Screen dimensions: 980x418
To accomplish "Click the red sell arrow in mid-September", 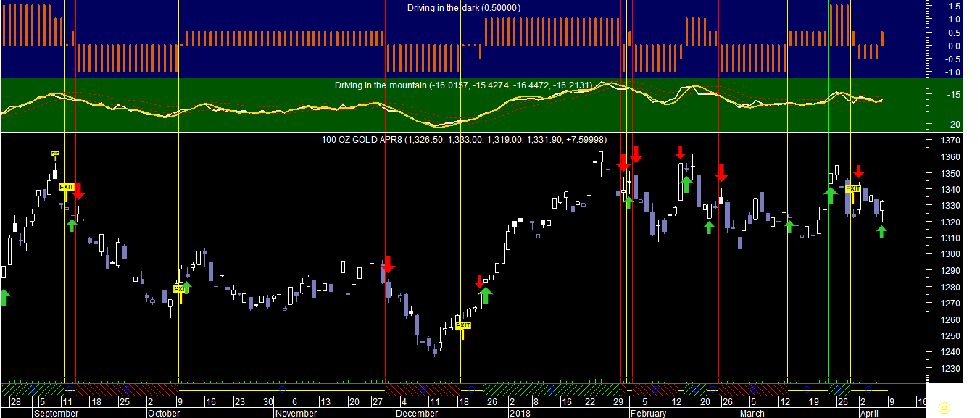I will tap(79, 191).
